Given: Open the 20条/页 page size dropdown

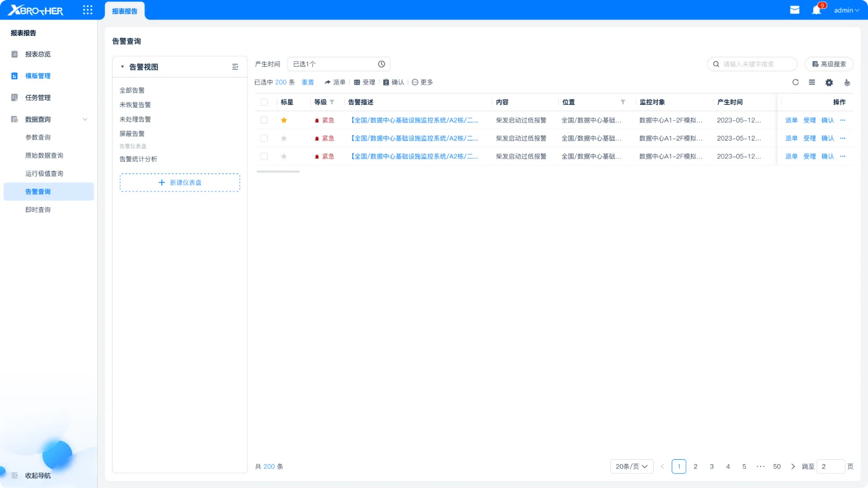Looking at the screenshot, I should [631, 466].
